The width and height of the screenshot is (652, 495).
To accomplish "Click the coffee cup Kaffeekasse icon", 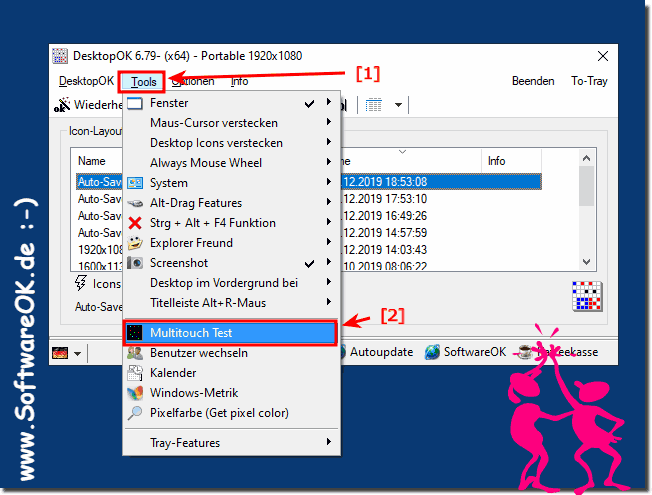I will coord(524,352).
